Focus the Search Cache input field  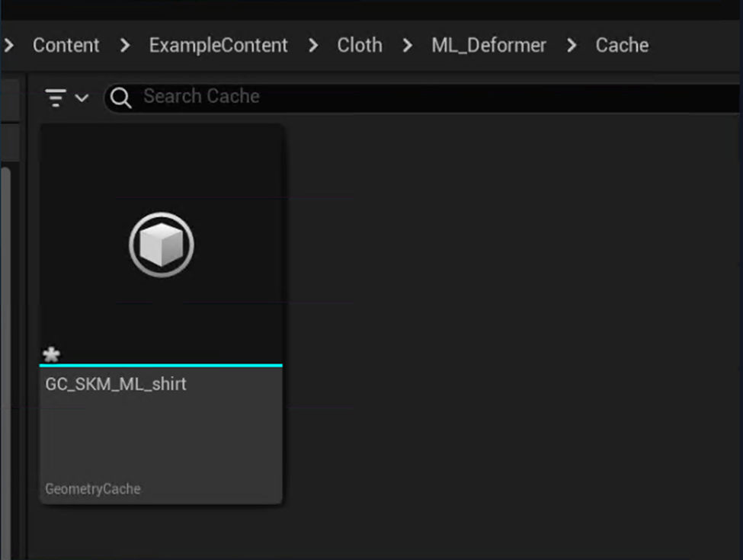(x=421, y=98)
